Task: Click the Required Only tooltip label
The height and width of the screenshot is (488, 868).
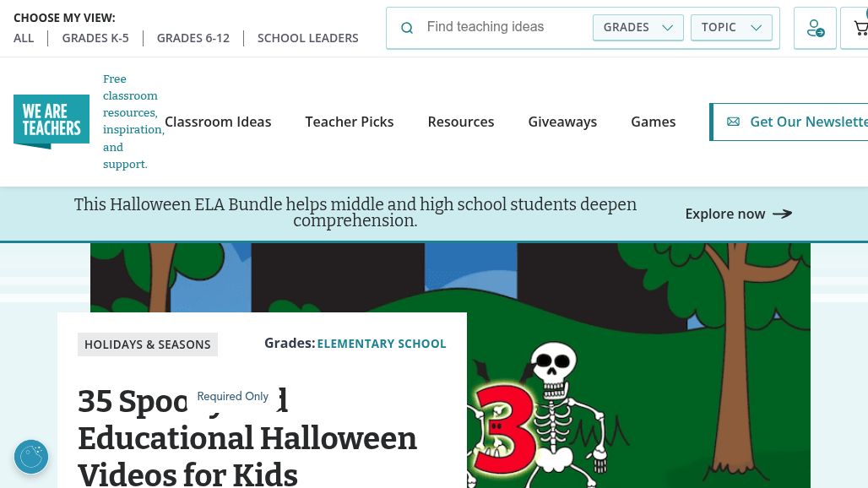Action: pos(232,396)
